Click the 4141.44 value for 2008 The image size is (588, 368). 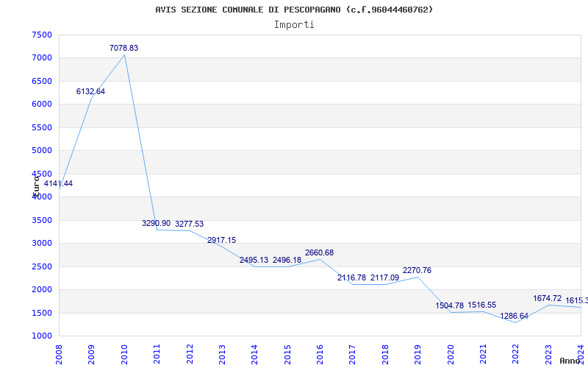pos(58,183)
